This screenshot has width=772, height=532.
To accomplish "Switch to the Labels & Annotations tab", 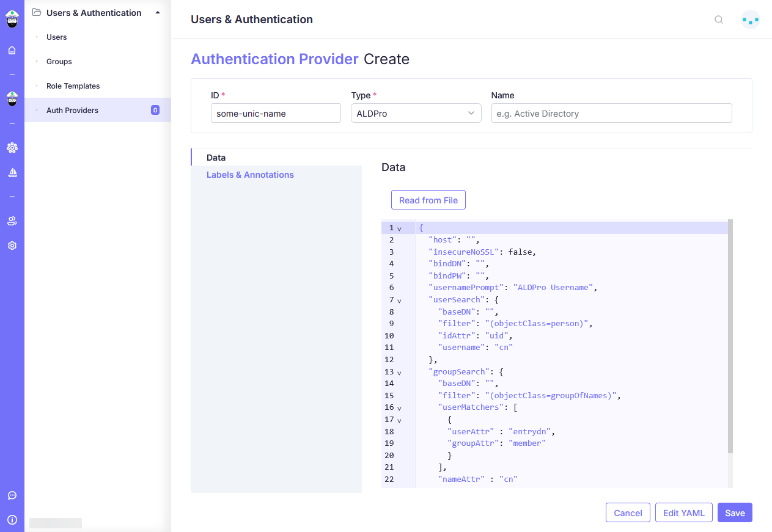I will (x=250, y=175).
